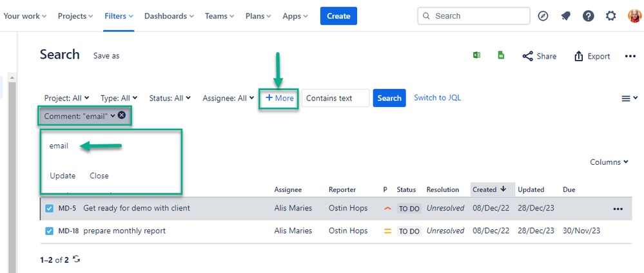Uncheck the MD-5 issue checkbox
Screen dimensions: 644x273
tap(49, 209)
